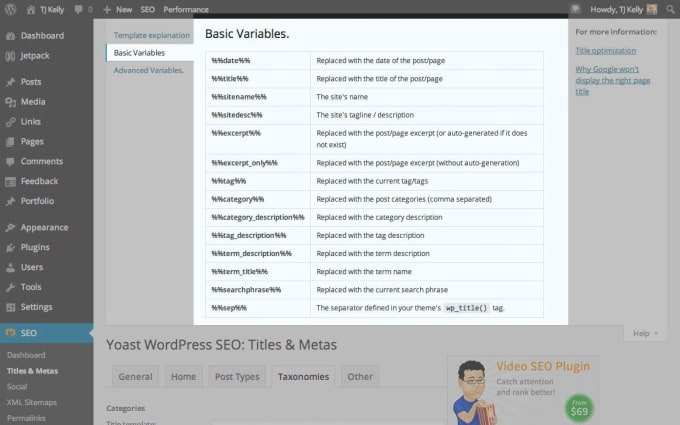Screen dimensions: 680x425
Task: Click the TJ Kelly site name
Action: coord(52,10)
